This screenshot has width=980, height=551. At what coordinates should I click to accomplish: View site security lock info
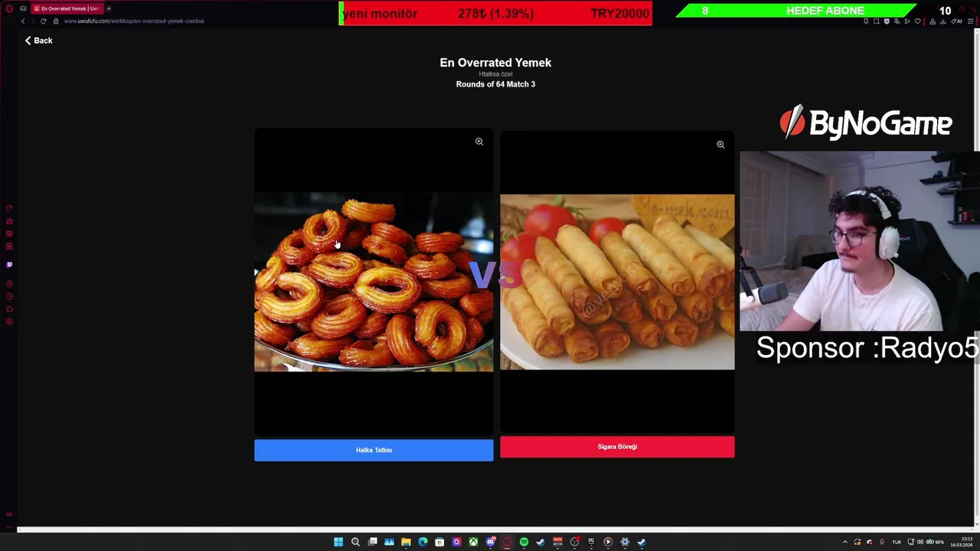pyautogui.click(x=56, y=21)
